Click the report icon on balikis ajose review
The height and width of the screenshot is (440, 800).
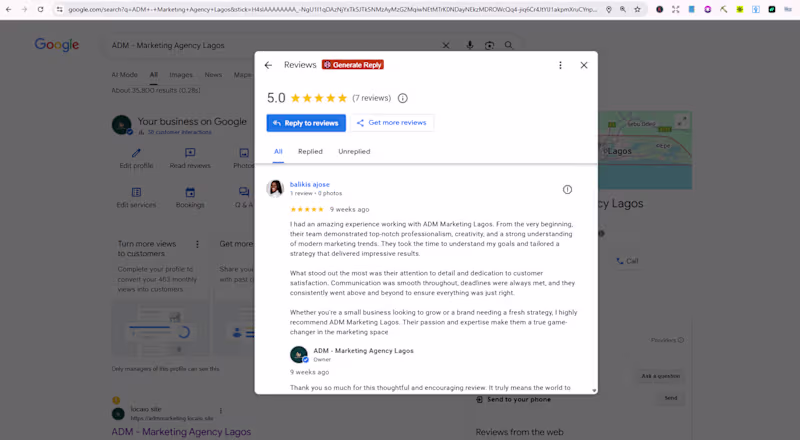click(x=567, y=189)
